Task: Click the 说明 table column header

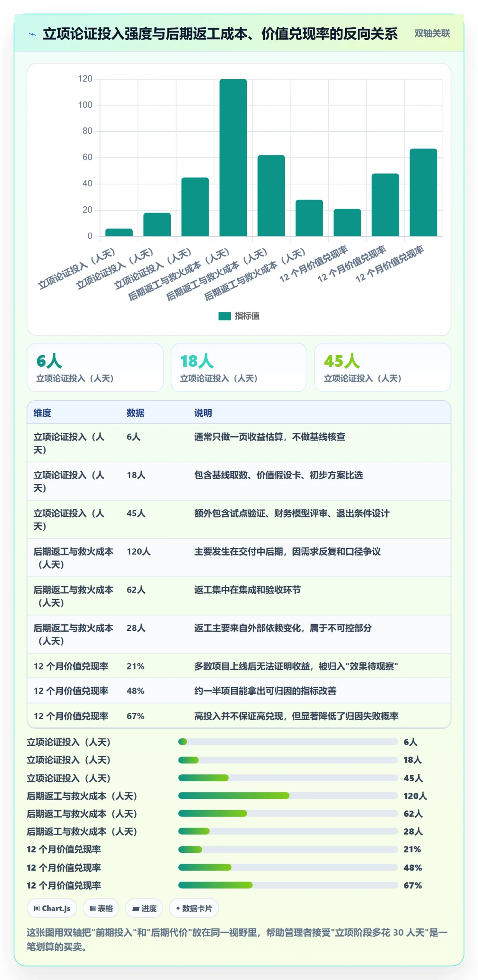Action: click(203, 413)
